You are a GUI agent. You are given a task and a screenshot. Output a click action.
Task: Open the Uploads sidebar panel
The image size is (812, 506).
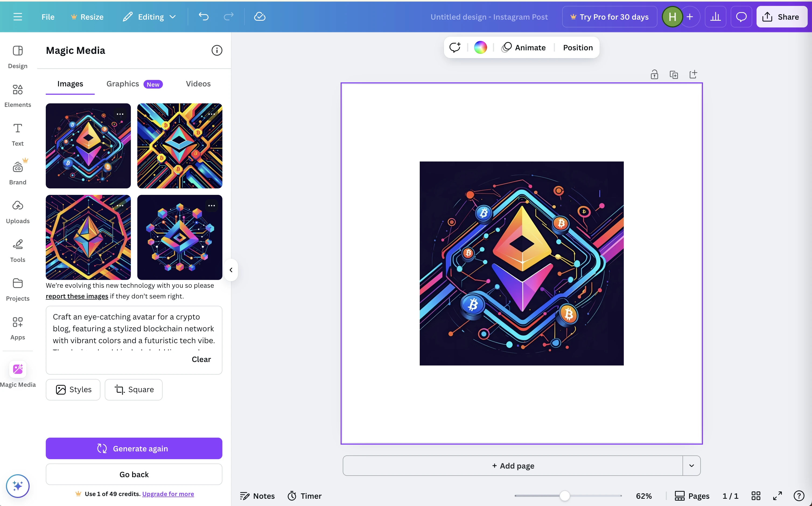[18, 212]
